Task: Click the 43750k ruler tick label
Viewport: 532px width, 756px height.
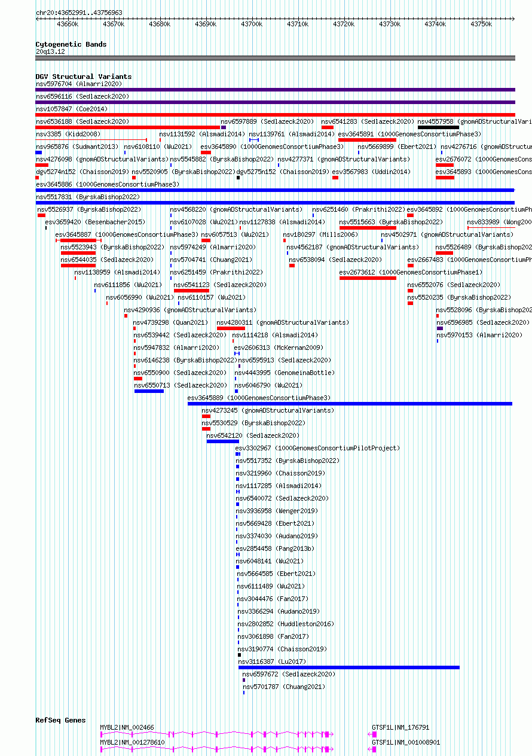Action: (x=481, y=24)
